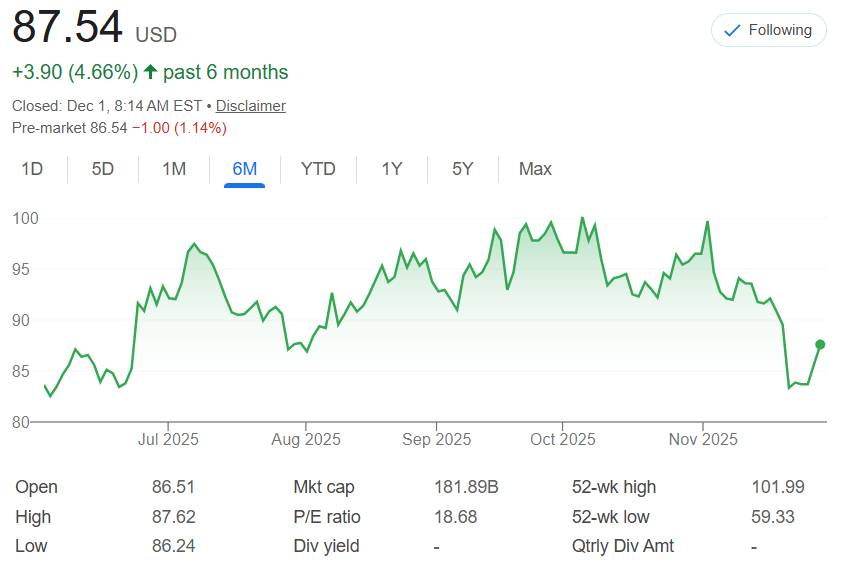Click the 52-wk high value 101.99
Viewport: 841px width, 566px height.
coord(777,487)
